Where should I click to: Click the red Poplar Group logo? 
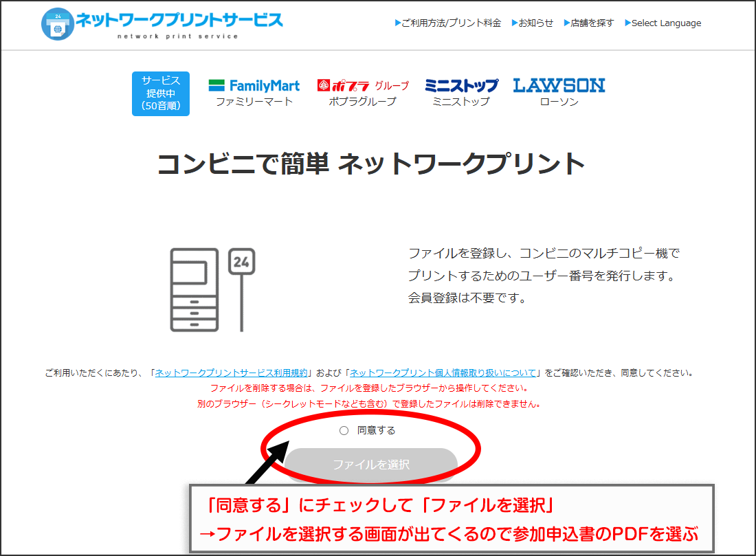pos(363,85)
